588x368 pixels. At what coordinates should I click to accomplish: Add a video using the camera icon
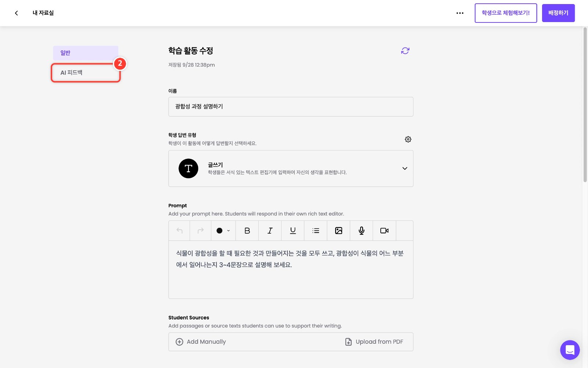tap(384, 230)
